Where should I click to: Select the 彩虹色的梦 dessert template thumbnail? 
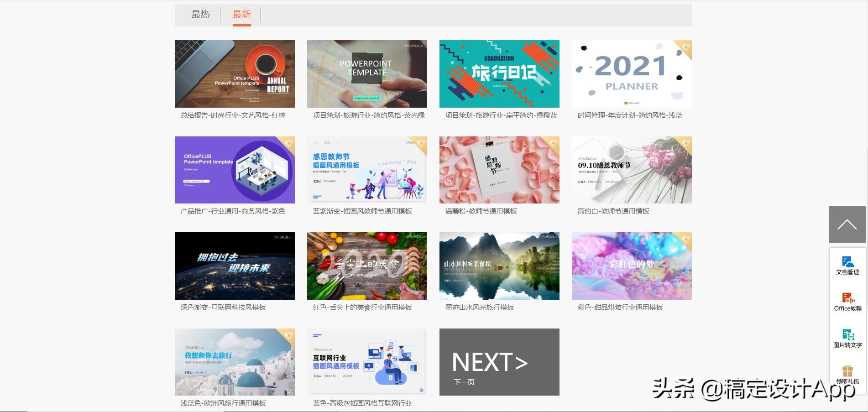click(631, 266)
